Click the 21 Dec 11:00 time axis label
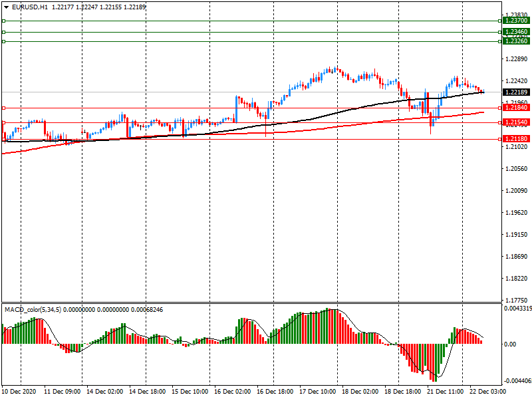The height and width of the screenshot is (399, 532). 445,392
